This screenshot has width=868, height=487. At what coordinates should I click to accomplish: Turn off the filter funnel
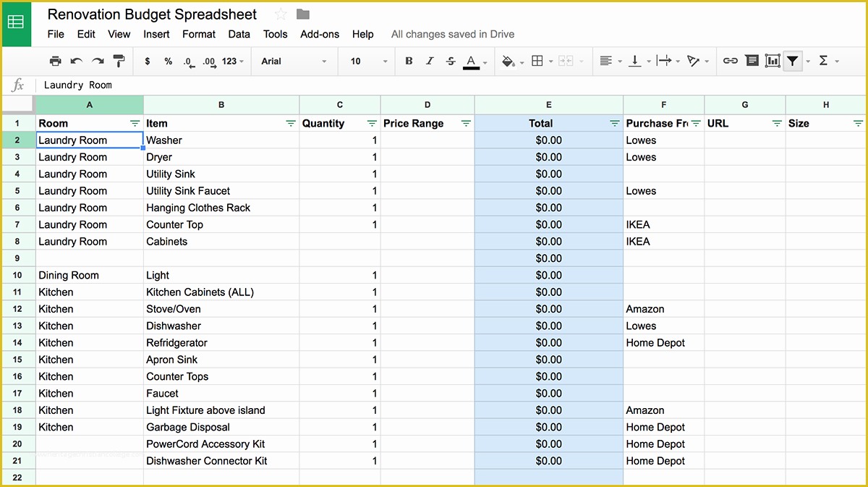tap(793, 62)
